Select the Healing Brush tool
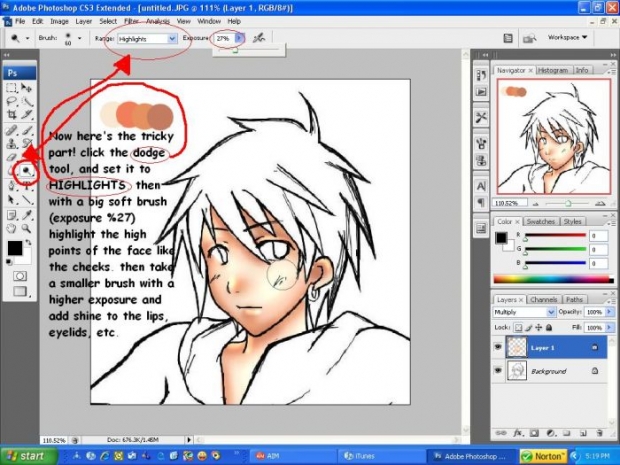 pyautogui.click(x=12, y=130)
